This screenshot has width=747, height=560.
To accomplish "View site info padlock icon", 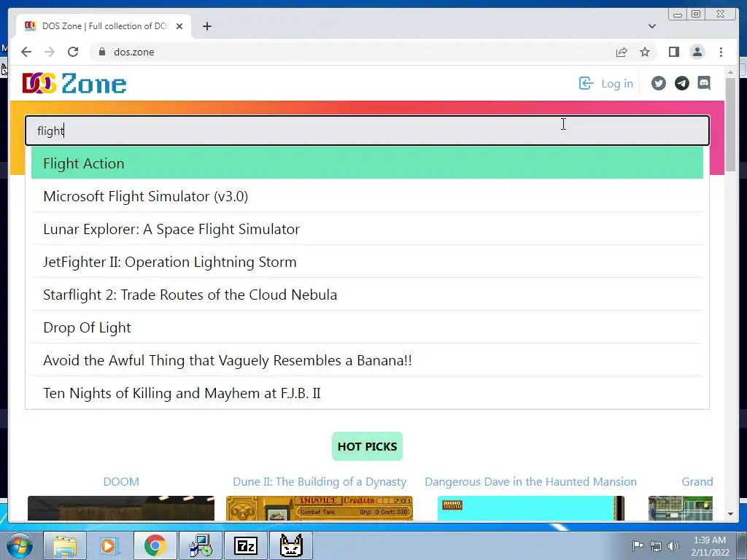I will tap(101, 52).
